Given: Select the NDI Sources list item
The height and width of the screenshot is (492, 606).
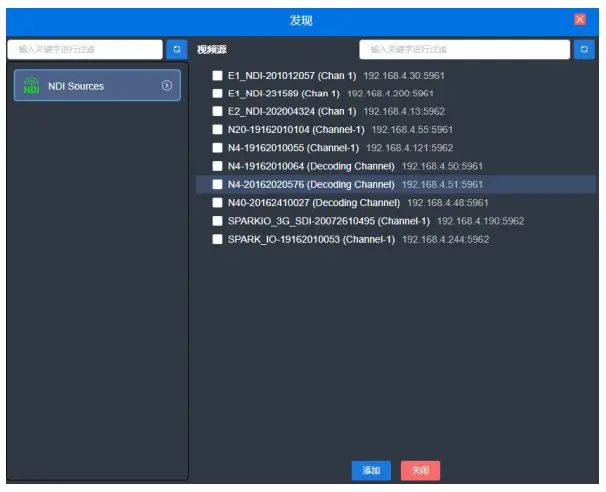Looking at the screenshot, I should coord(97,85).
